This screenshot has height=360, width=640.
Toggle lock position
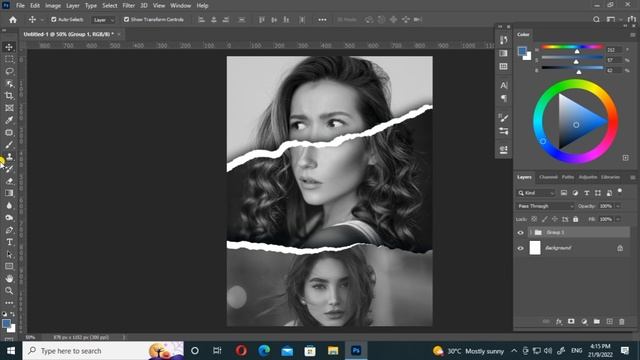coord(555,219)
